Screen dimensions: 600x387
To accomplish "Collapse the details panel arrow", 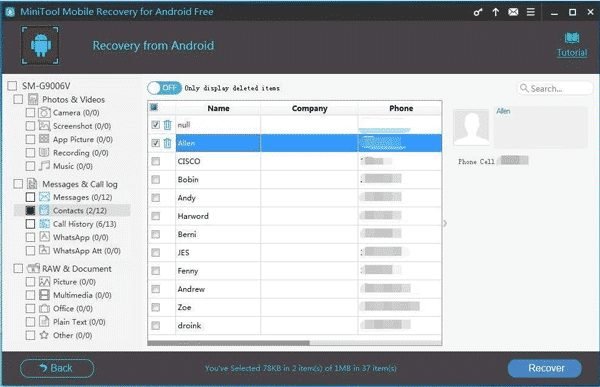I will coord(445,223).
